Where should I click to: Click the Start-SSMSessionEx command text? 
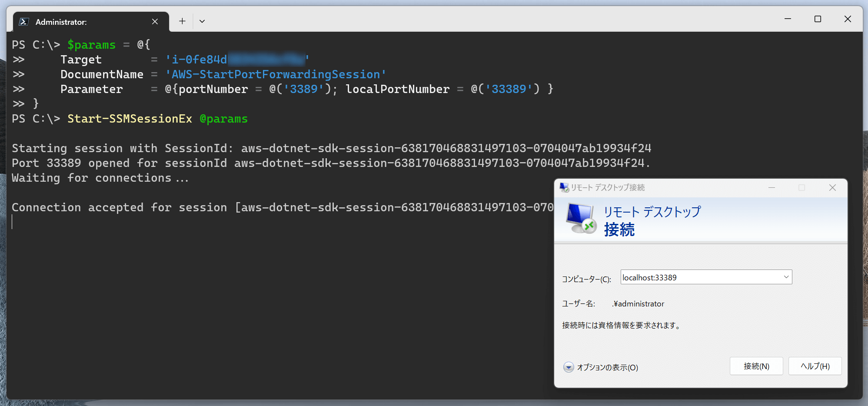pyautogui.click(x=130, y=119)
